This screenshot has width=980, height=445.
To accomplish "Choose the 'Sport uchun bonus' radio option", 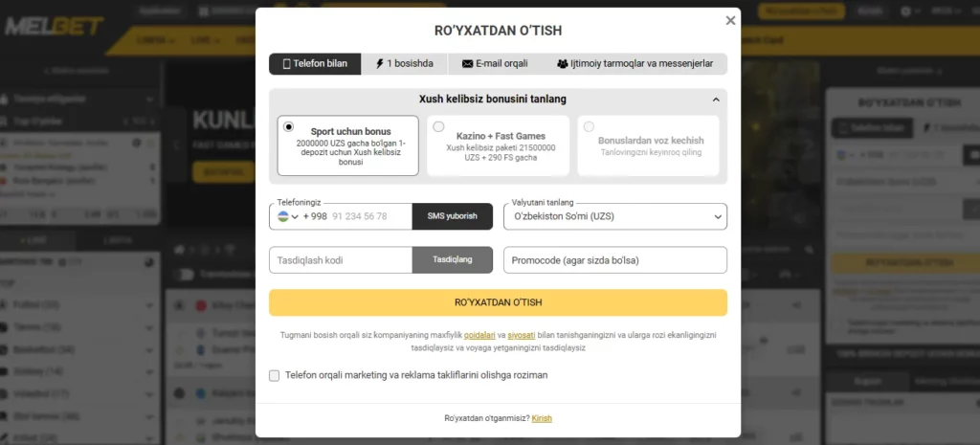I will [x=288, y=127].
